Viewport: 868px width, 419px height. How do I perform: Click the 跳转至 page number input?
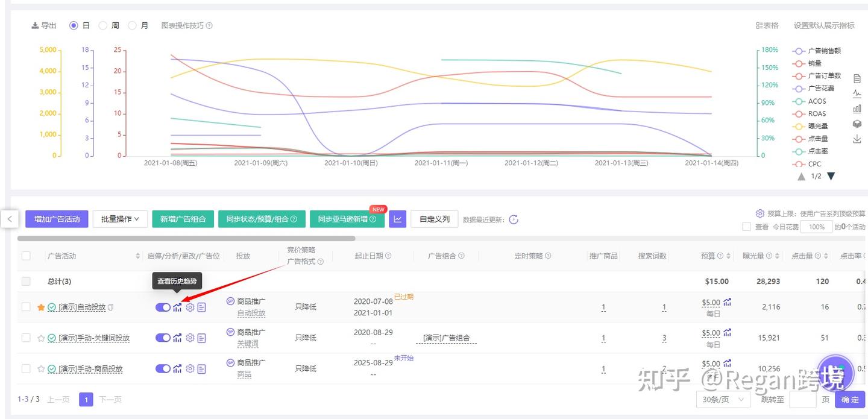click(x=803, y=399)
